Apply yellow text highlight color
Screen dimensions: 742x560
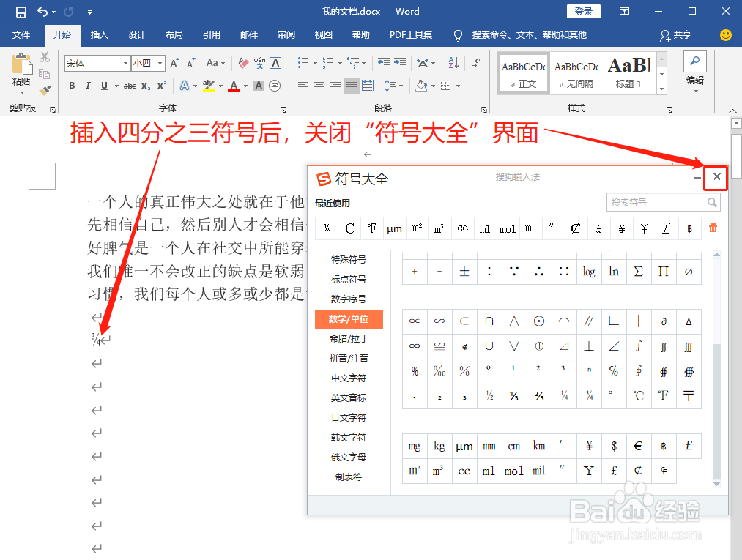pos(209,86)
